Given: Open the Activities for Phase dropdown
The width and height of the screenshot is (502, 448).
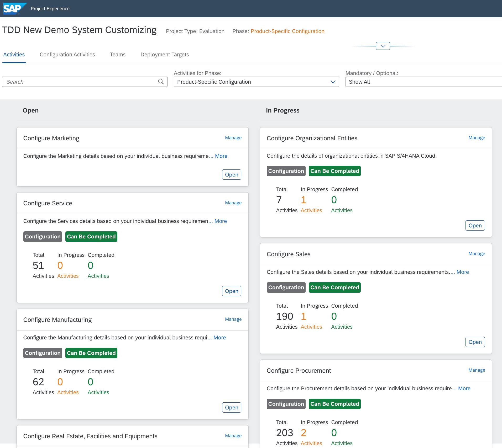Looking at the screenshot, I should point(256,82).
